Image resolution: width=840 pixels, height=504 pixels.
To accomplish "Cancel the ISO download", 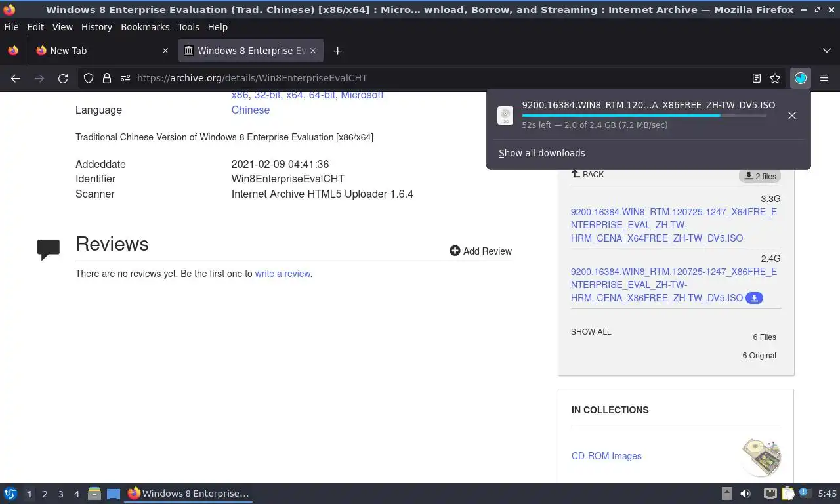I will point(792,115).
